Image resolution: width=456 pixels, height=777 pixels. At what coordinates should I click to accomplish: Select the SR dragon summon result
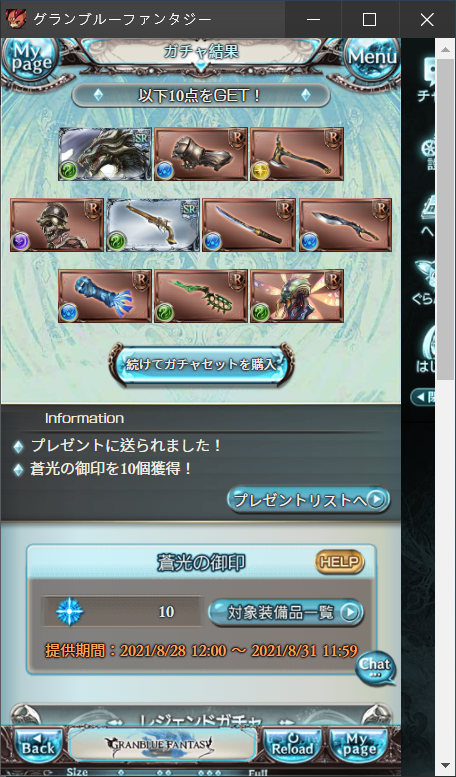click(x=105, y=154)
